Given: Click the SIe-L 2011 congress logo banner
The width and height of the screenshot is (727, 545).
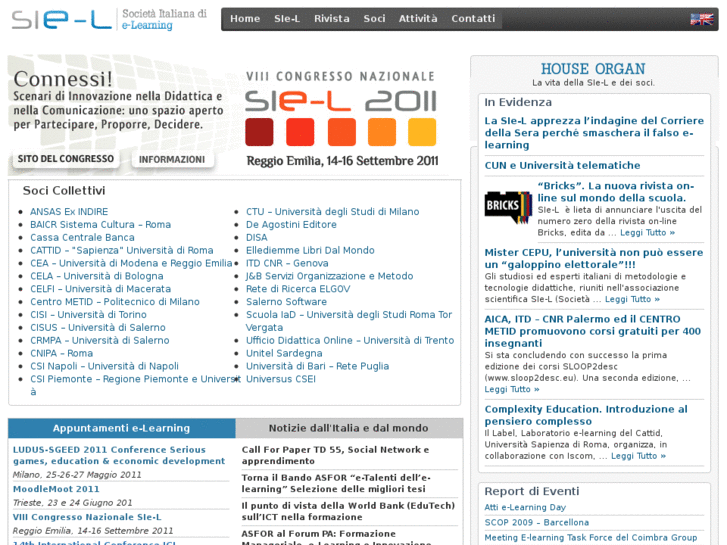Looking at the screenshot, I should coord(341,119).
